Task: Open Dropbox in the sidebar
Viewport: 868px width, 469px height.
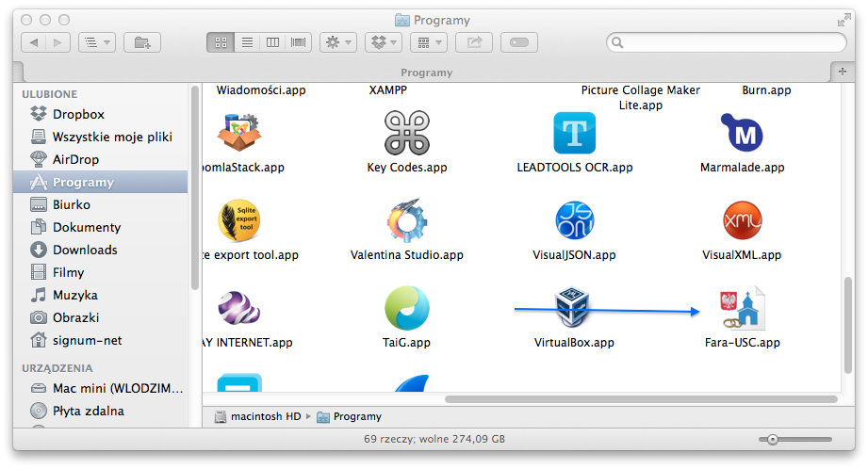Action: click(x=102, y=114)
